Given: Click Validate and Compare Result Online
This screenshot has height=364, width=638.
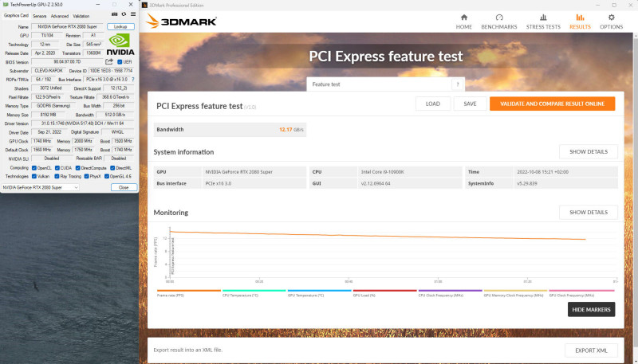Looking at the screenshot, I should pos(552,104).
